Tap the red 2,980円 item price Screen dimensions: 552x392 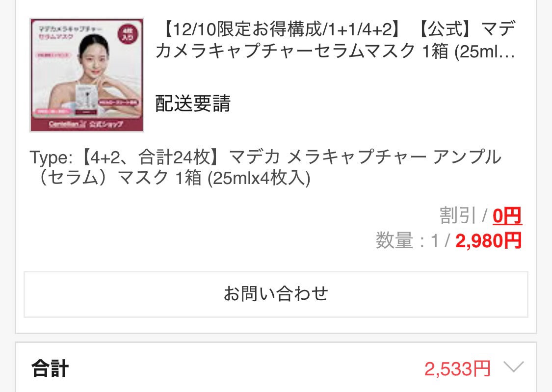click(488, 241)
